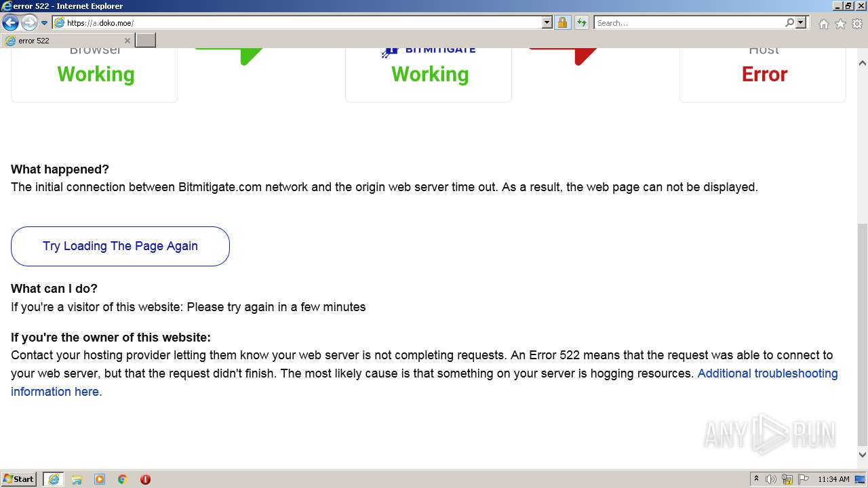This screenshot has width=868, height=488.
Task: Click the 'What happened?' heading
Action: point(60,169)
